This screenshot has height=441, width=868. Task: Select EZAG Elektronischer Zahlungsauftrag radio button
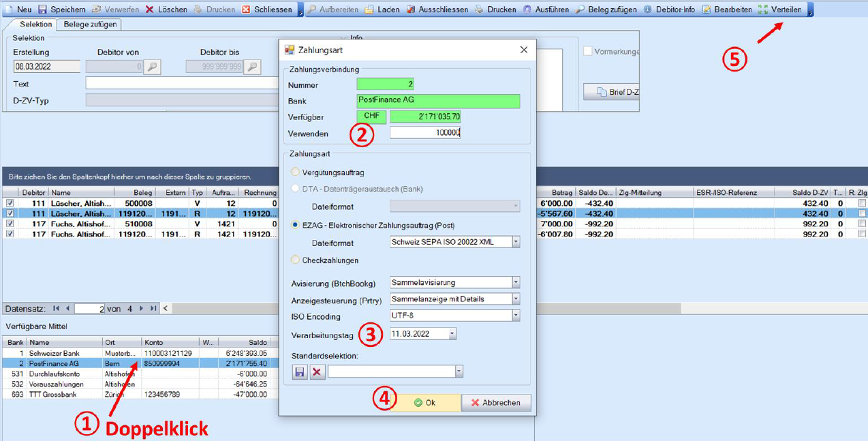coord(296,225)
